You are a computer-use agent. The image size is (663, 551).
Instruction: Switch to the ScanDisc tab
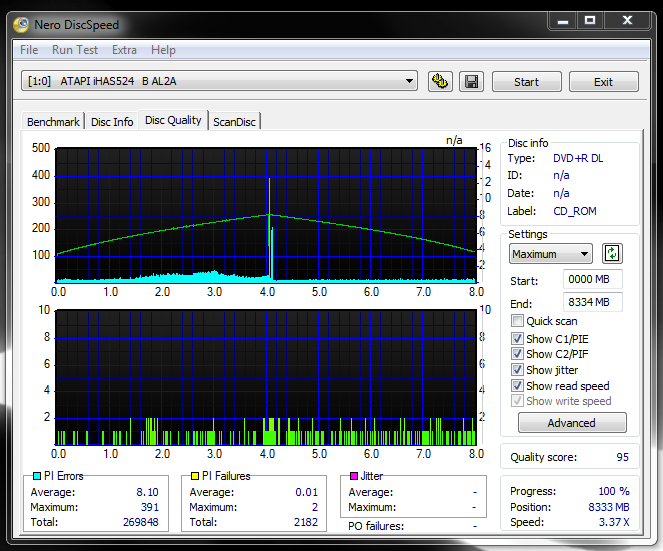pos(234,122)
